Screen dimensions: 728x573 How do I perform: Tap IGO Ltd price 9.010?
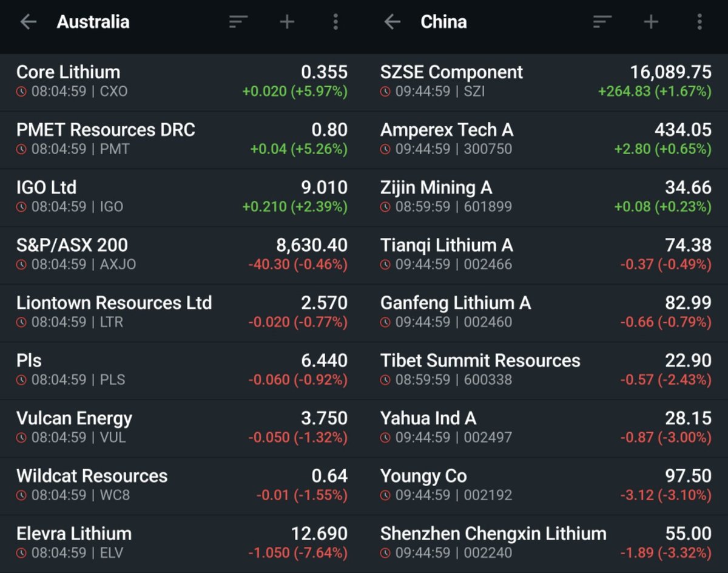325,188
